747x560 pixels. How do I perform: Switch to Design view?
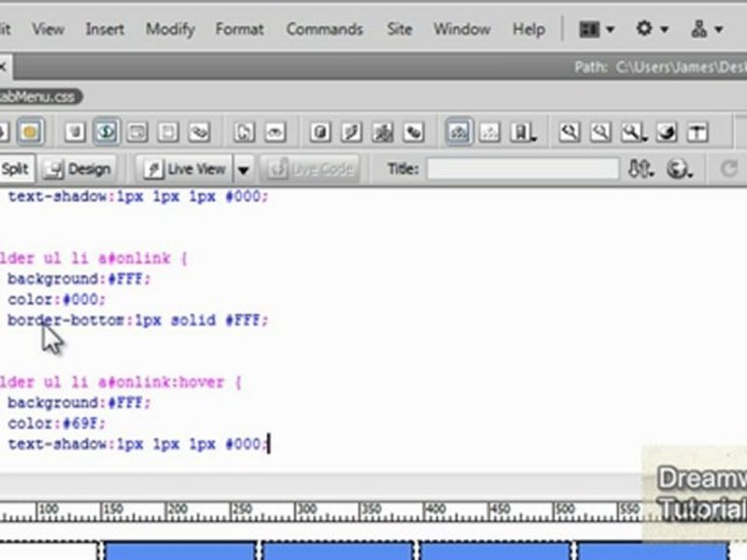coord(78,169)
